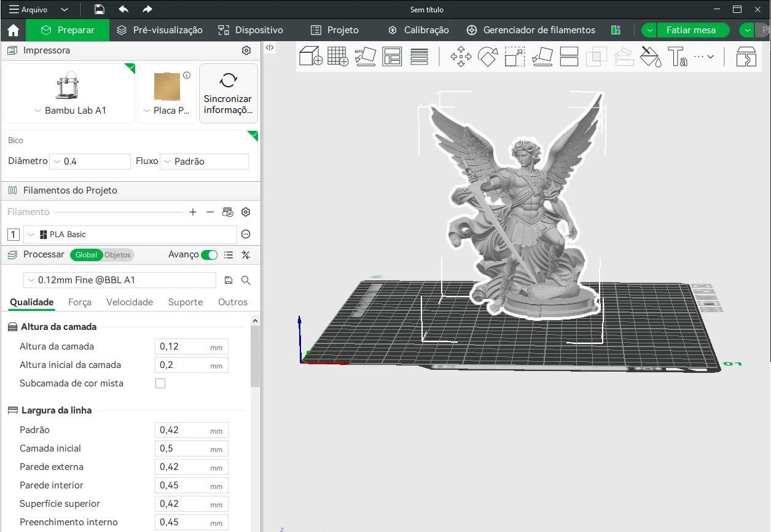Select the Força settings tab

click(x=80, y=302)
